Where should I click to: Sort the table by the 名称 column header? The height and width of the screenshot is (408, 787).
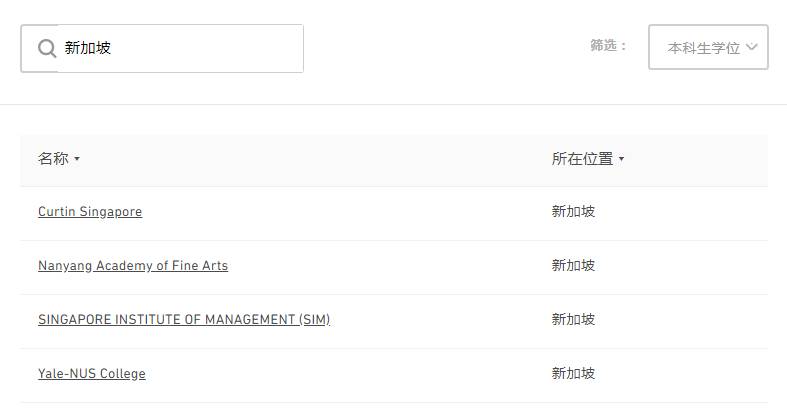coord(53,159)
